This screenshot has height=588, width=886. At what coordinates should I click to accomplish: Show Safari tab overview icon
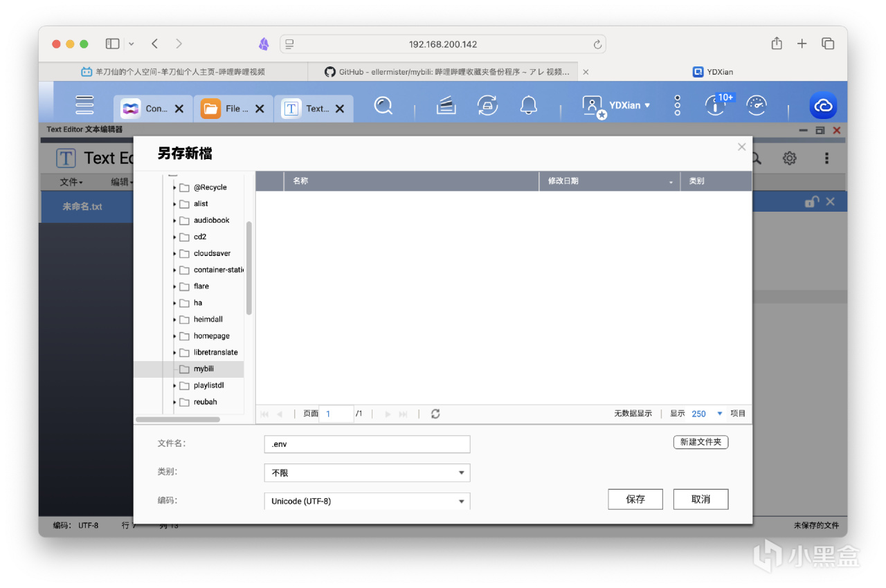click(x=828, y=44)
